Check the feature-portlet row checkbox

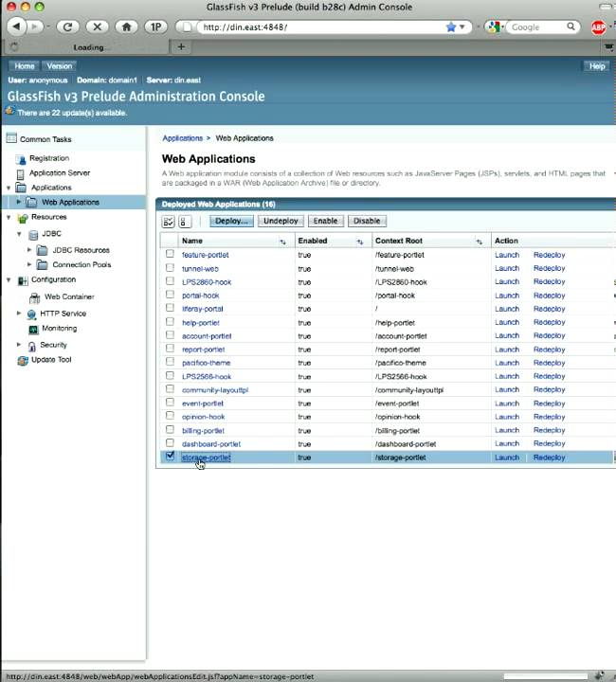[170, 254]
